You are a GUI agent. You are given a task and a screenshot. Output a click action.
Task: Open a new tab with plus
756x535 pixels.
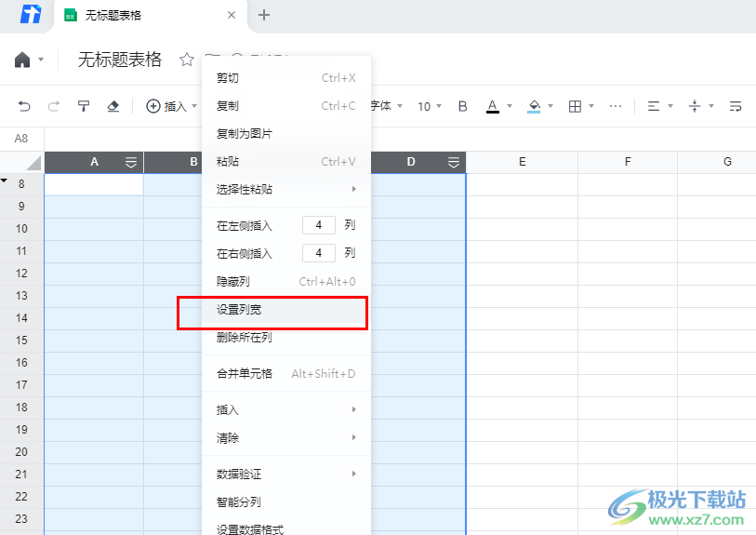(x=264, y=15)
